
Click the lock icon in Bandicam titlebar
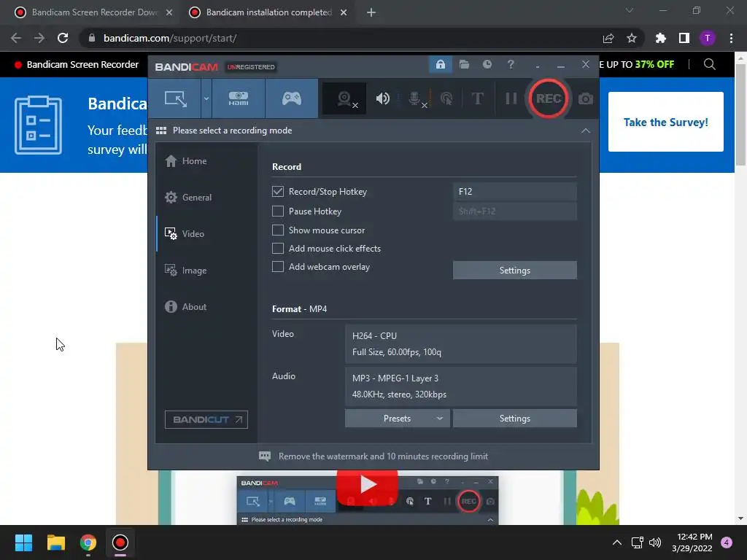440,64
